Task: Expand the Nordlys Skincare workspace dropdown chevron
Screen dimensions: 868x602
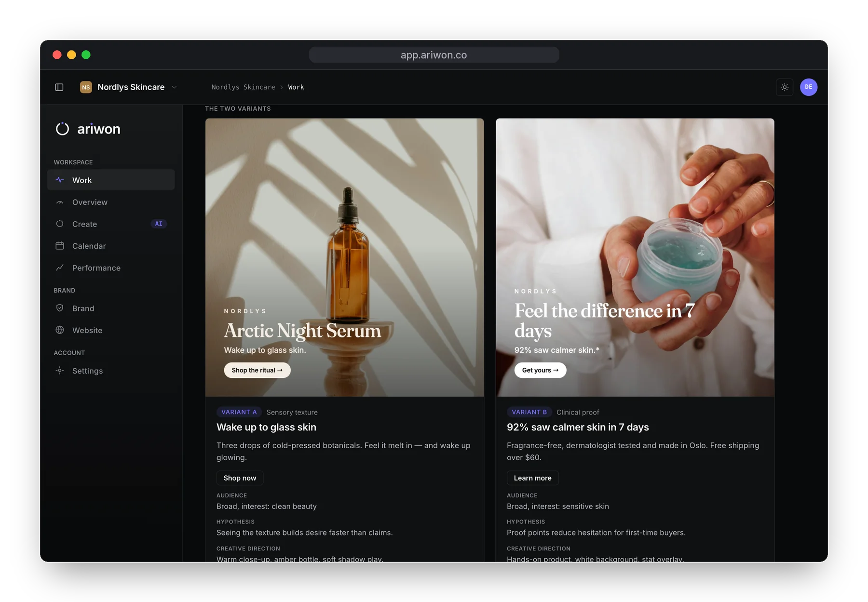Action: (x=174, y=87)
